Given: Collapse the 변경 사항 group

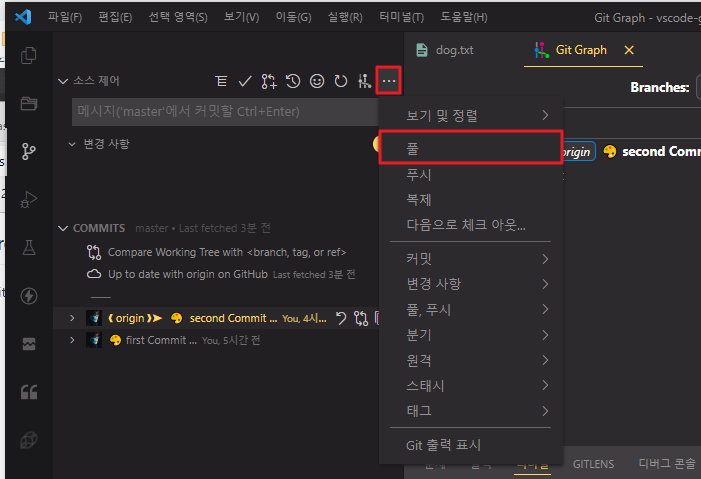Looking at the screenshot, I should coord(72,144).
